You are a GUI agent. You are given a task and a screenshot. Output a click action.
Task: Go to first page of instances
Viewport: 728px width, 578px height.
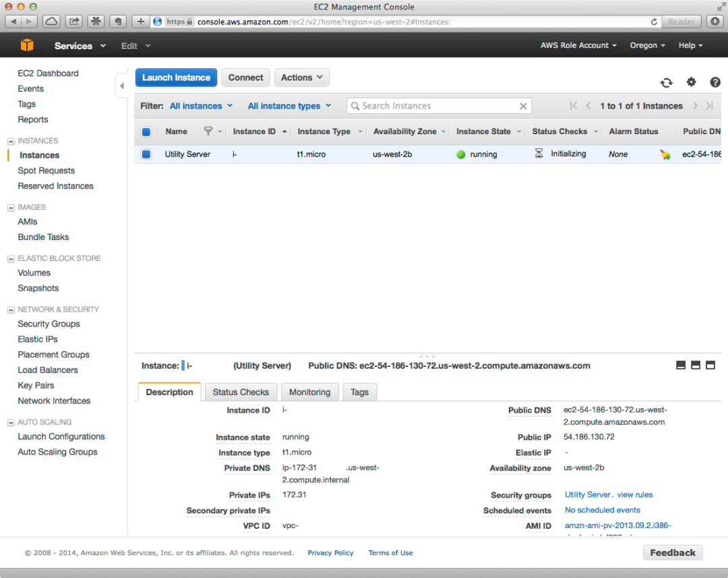(574, 106)
